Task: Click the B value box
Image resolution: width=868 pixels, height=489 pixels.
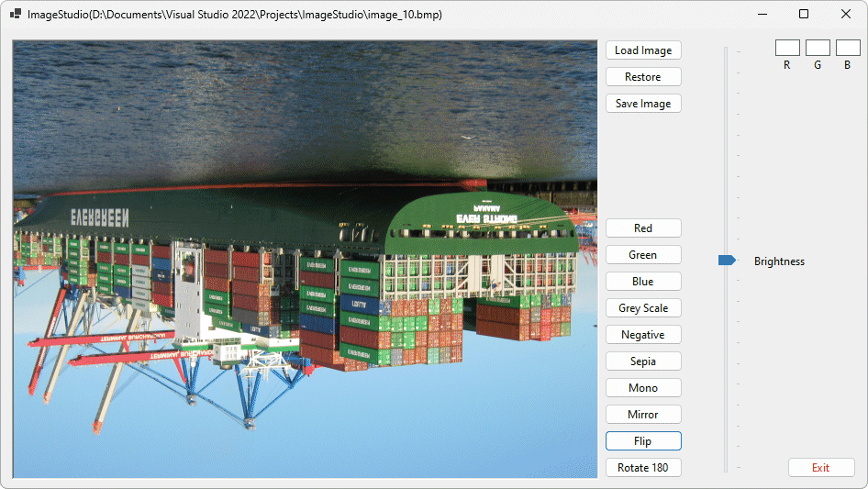Action: pyautogui.click(x=848, y=48)
